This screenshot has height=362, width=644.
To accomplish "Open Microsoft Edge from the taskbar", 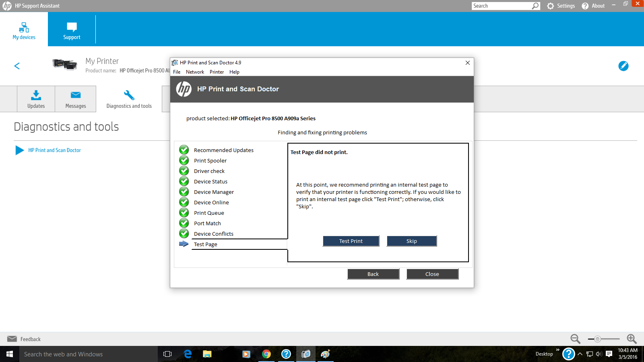I will point(188,354).
